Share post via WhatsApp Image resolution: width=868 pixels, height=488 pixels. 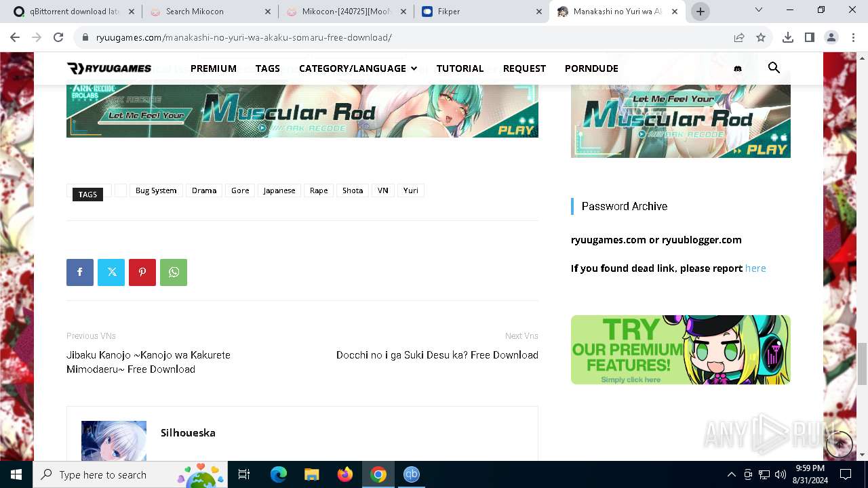pos(174,272)
